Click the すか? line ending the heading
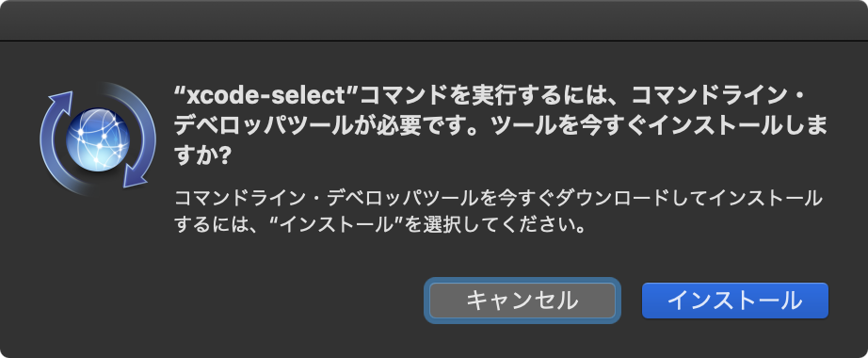This screenshot has width=868, height=358. click(202, 158)
